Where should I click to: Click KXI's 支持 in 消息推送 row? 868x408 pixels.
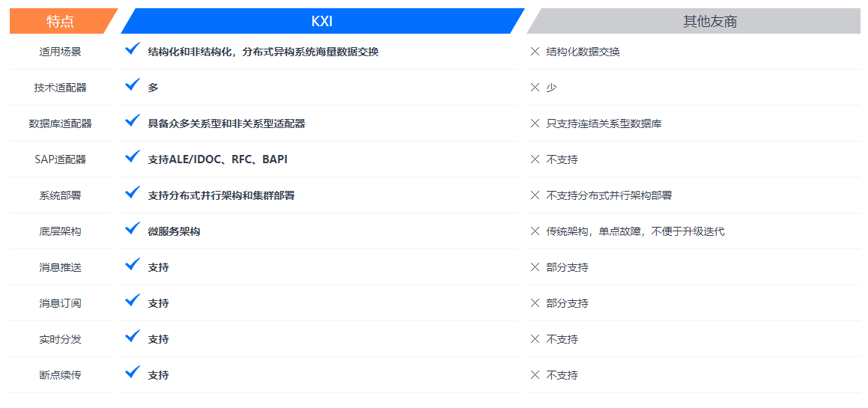(158, 267)
